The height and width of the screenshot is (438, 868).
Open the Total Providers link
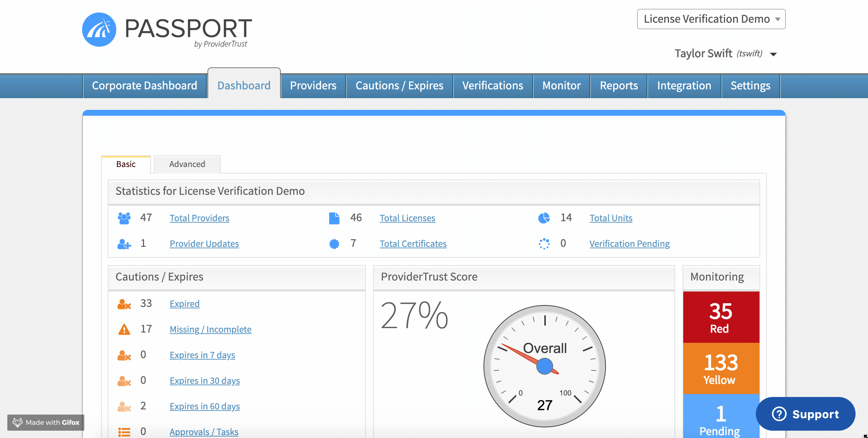tap(199, 218)
